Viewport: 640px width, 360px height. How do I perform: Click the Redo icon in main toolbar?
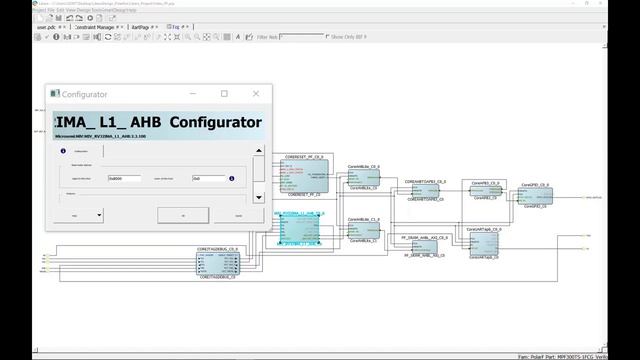pyautogui.click(x=79, y=18)
